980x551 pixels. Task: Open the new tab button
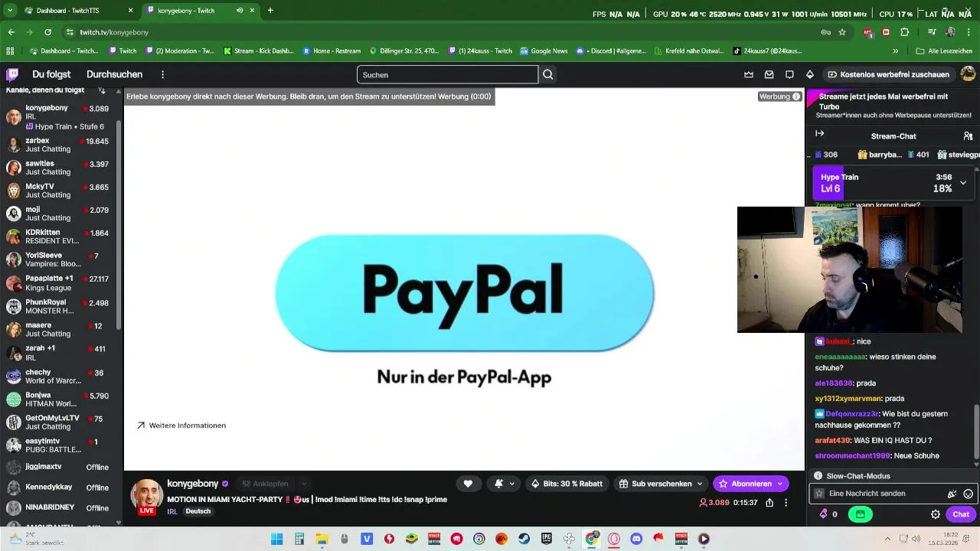pyautogui.click(x=270, y=11)
